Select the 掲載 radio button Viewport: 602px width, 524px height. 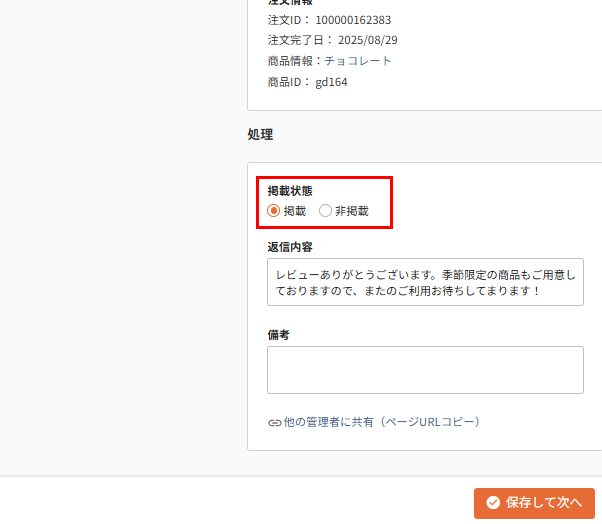274,211
